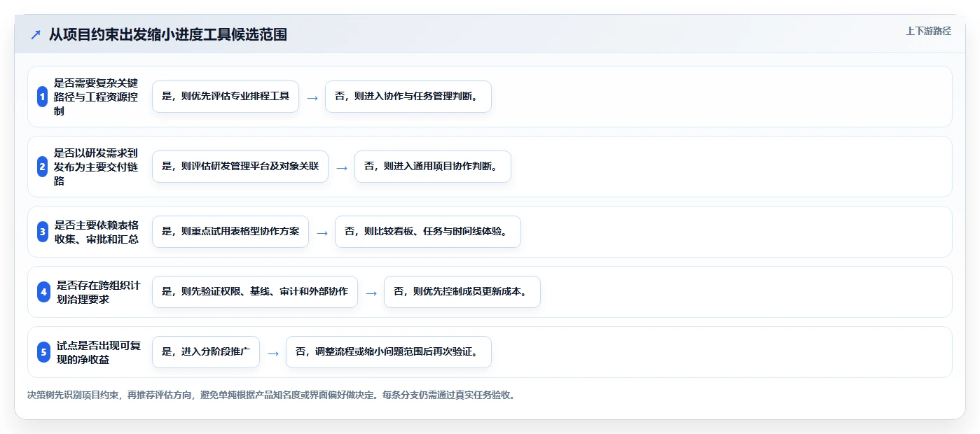980x434 pixels.
Task: Choose 否，则进入通用项目协作判断
Action: pos(433,167)
